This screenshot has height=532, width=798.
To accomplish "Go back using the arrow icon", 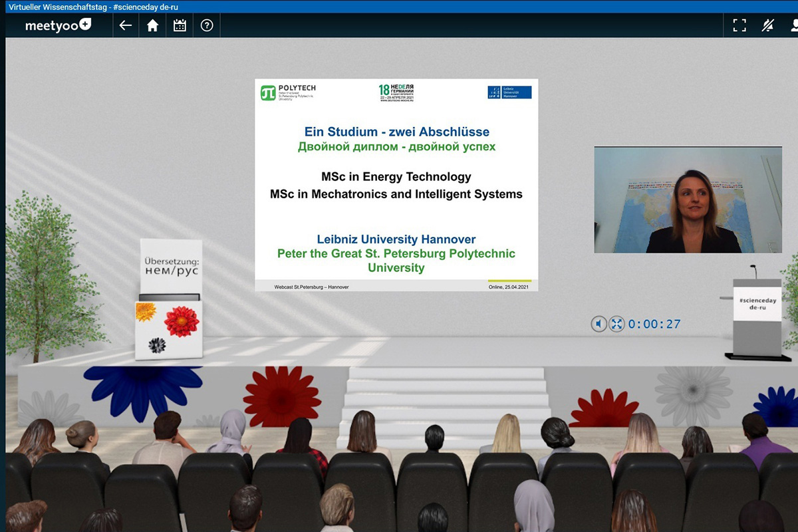I will pos(126,26).
